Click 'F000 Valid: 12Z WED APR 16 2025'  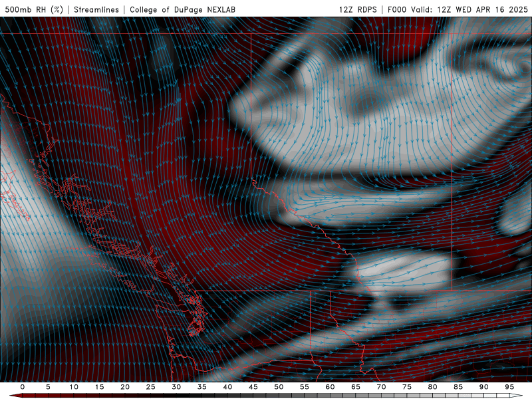coord(458,9)
